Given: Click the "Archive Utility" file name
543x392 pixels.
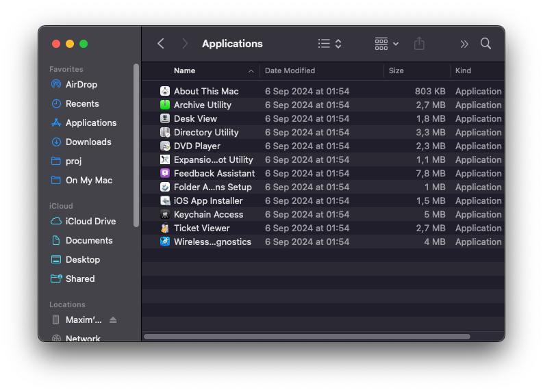Looking at the screenshot, I should [203, 105].
